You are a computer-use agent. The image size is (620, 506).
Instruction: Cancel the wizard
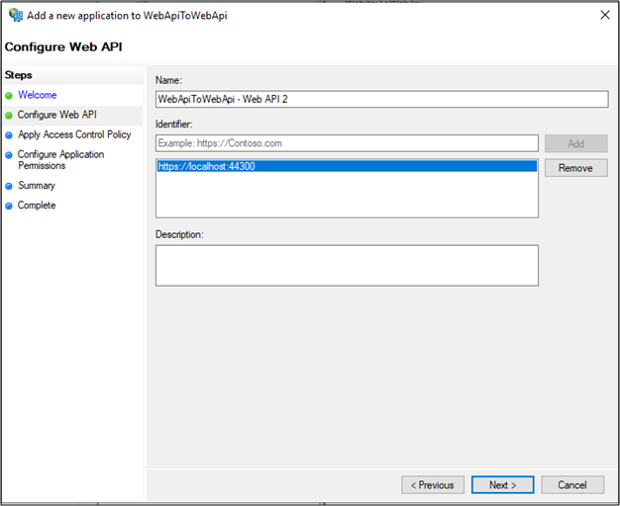point(573,485)
